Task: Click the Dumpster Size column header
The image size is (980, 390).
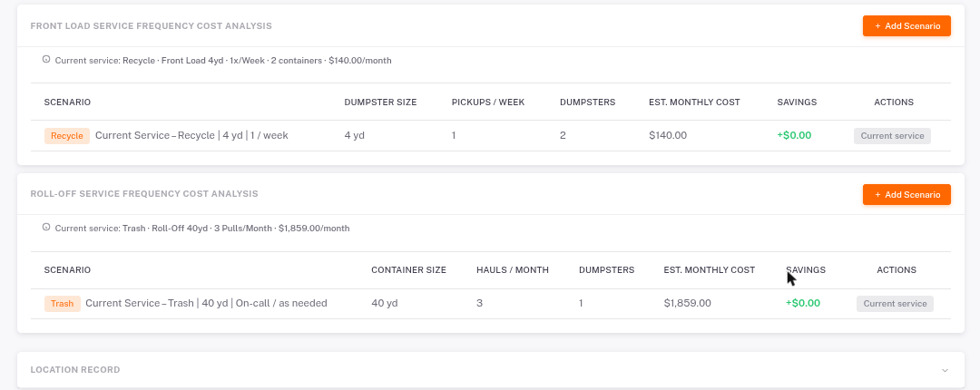Action: (380, 102)
